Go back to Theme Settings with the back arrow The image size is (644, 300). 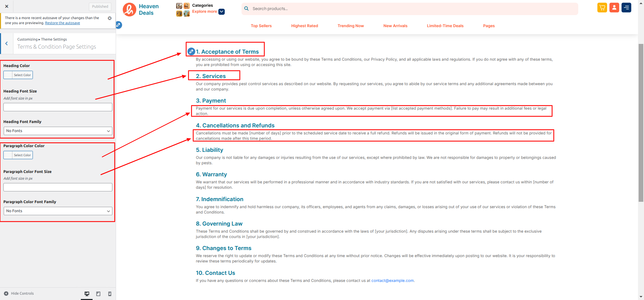point(6,44)
